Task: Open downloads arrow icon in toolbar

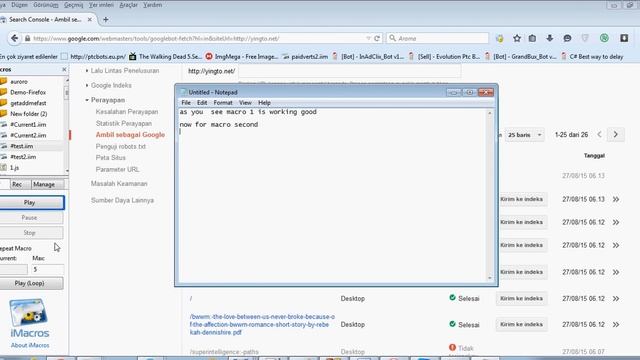Action: point(550,38)
